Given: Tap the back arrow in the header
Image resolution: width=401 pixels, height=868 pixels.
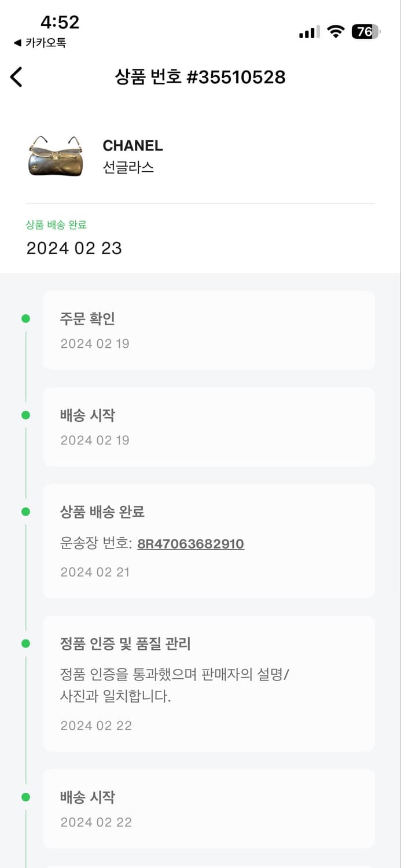Looking at the screenshot, I should (x=16, y=77).
